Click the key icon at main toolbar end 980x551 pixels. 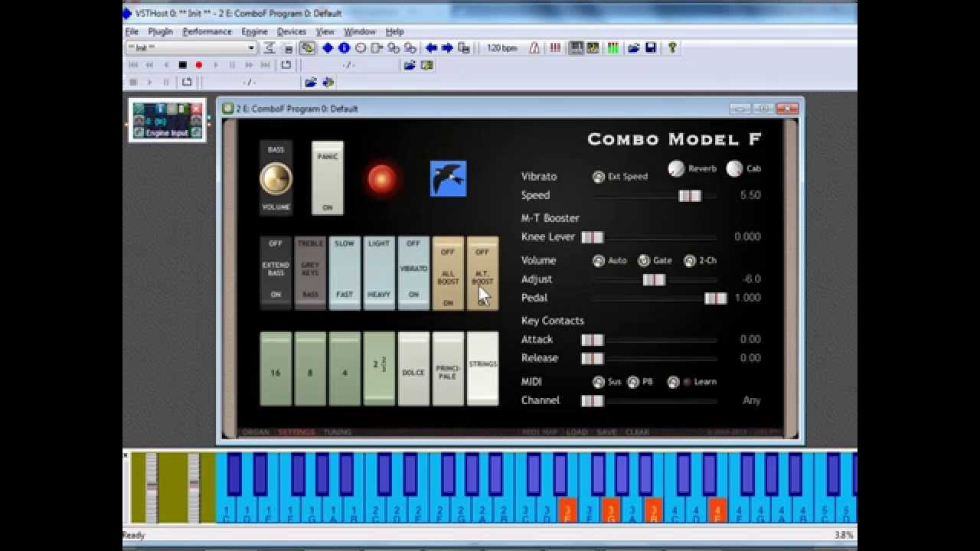point(672,47)
